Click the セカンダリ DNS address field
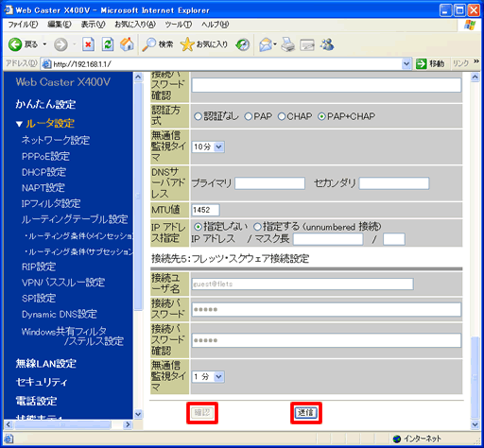Screen dimensions: 484x448 point(394,183)
